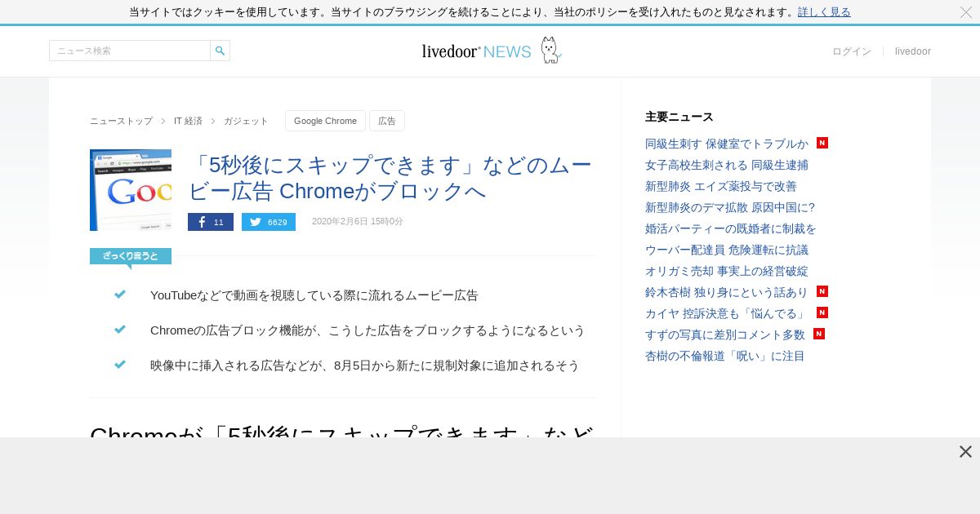This screenshot has height=514, width=980.
Task: Open the Google article thumbnail
Action: pyautogui.click(x=131, y=190)
